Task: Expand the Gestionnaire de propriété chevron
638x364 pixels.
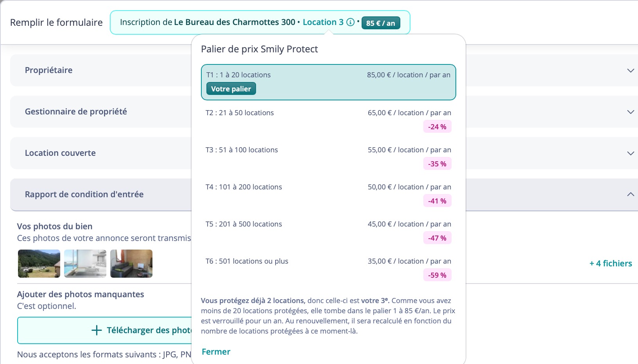Action: [630, 112]
